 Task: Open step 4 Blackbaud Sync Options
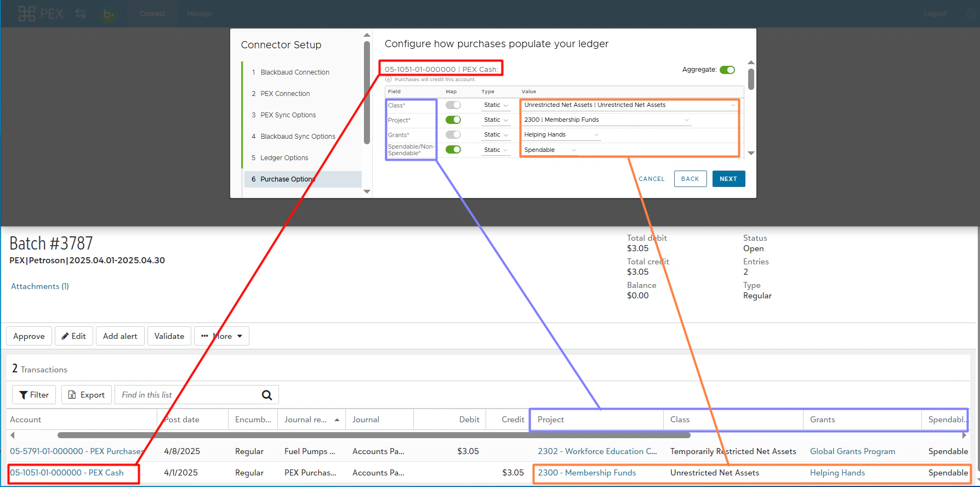tap(293, 137)
